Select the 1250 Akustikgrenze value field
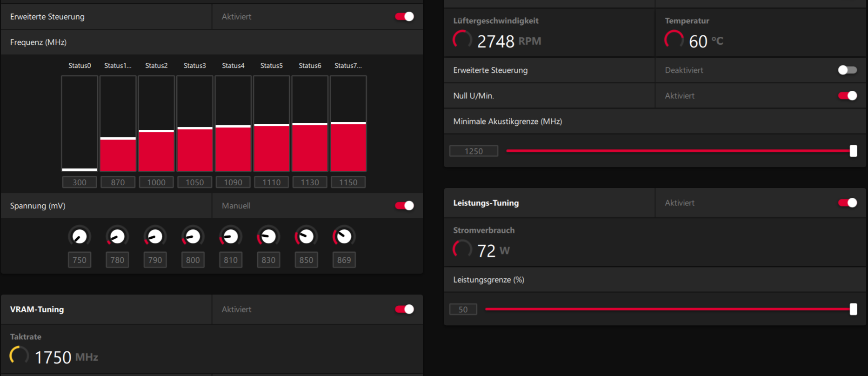Image resolution: width=868 pixels, height=376 pixels. click(x=474, y=151)
